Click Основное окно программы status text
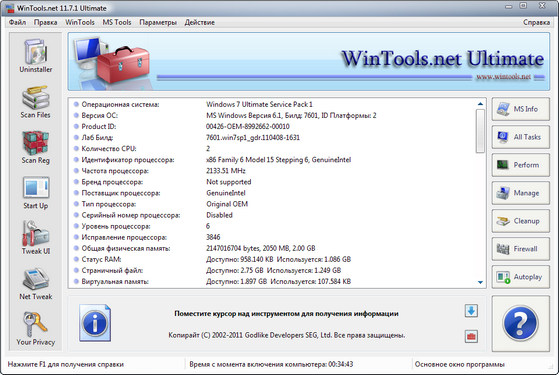 [x=460, y=364]
